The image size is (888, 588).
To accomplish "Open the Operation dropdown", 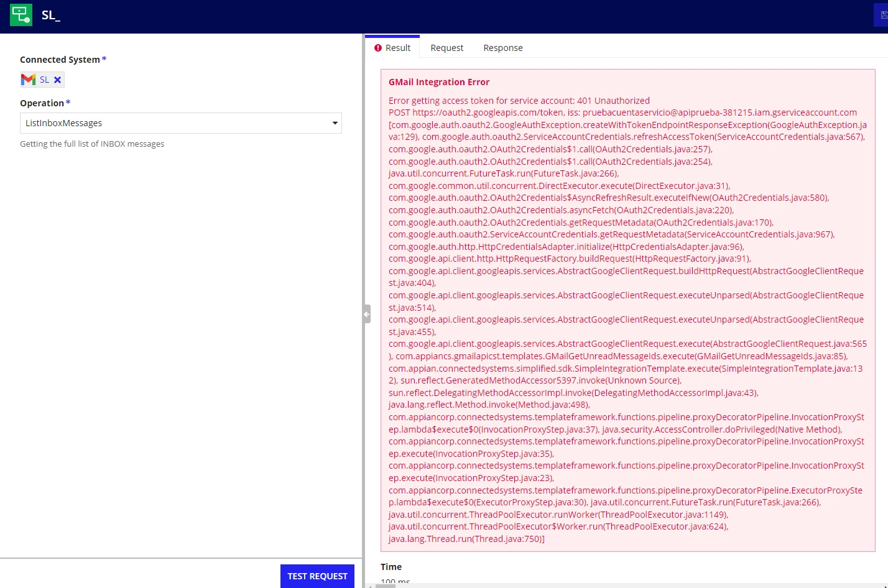I will (181, 123).
